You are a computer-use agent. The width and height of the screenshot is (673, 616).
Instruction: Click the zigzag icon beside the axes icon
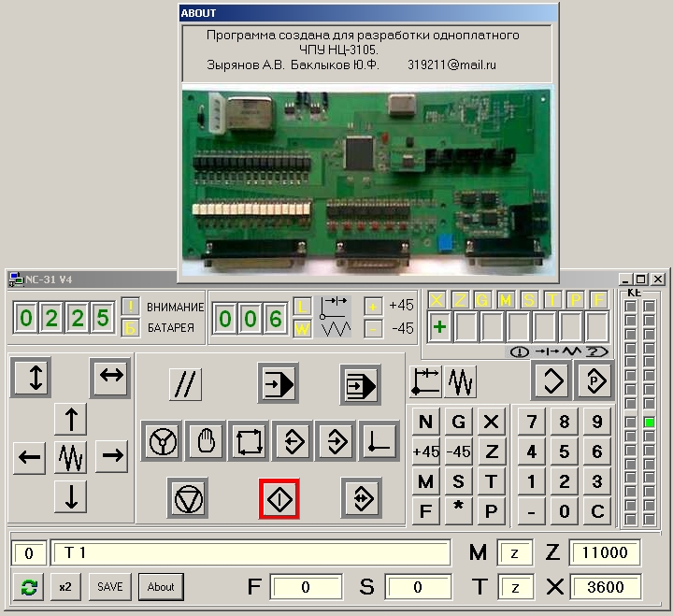tap(460, 380)
